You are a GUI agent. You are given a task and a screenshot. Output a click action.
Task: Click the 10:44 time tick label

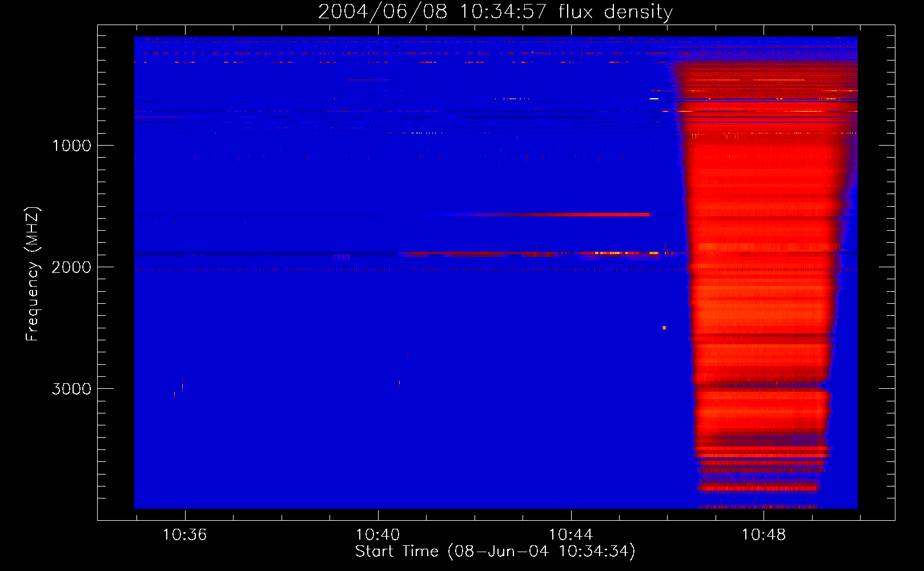[x=571, y=535]
